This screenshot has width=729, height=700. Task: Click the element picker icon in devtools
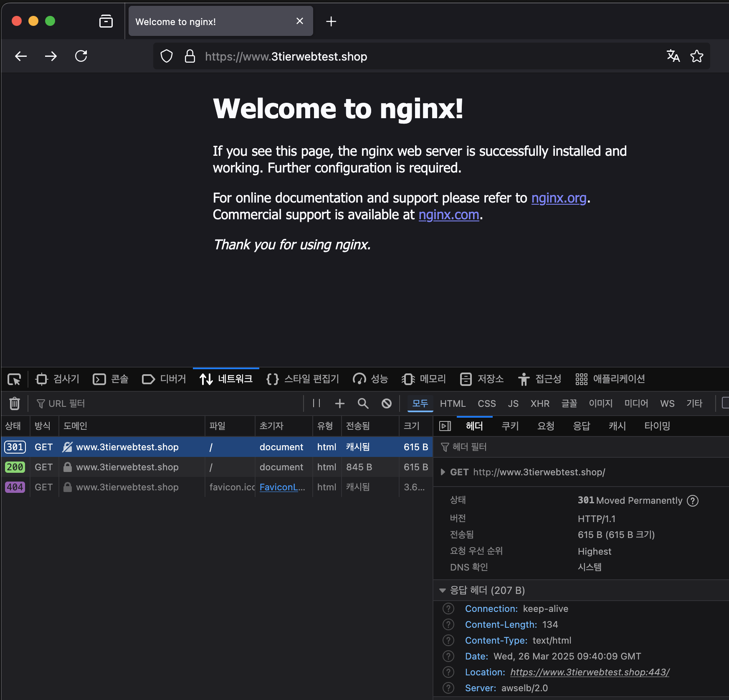pyautogui.click(x=14, y=379)
